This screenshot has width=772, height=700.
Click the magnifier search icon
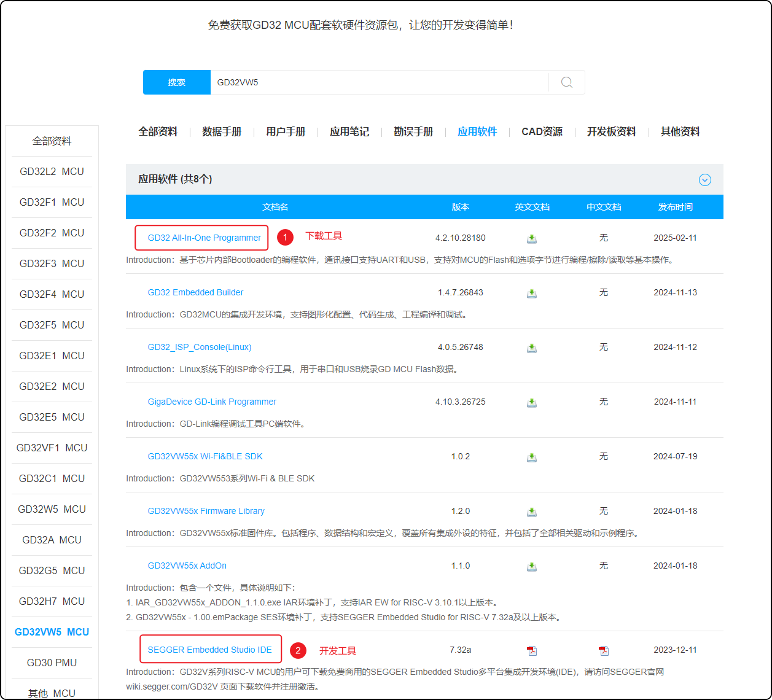click(566, 82)
